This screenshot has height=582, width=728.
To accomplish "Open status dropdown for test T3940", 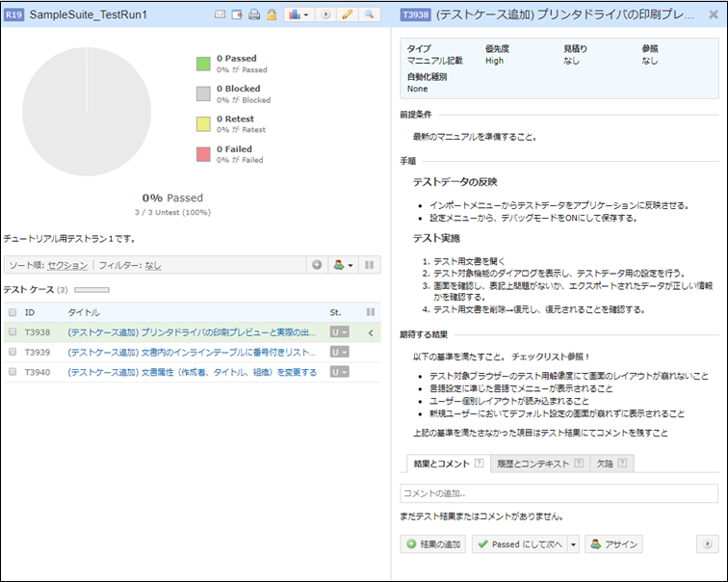I will tap(339, 372).
